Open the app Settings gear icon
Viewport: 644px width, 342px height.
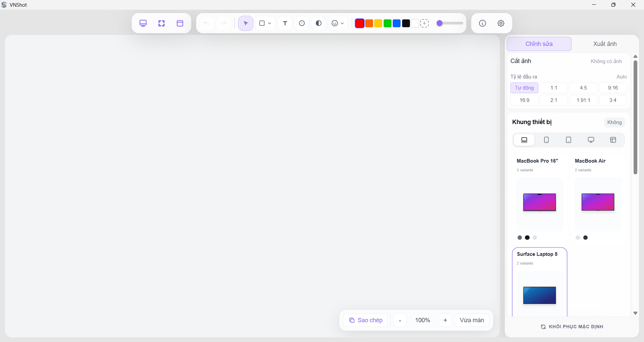[500, 23]
